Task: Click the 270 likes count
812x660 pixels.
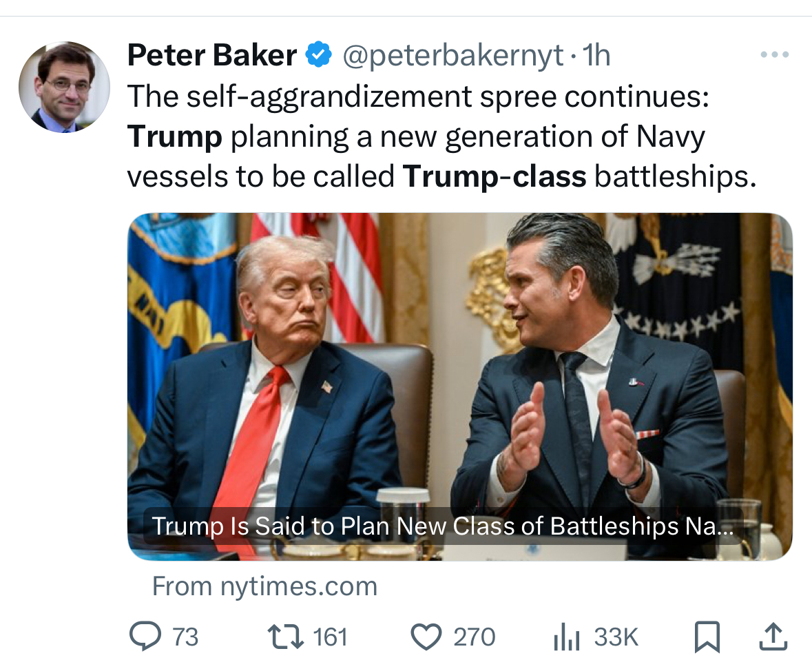Action: [475, 637]
